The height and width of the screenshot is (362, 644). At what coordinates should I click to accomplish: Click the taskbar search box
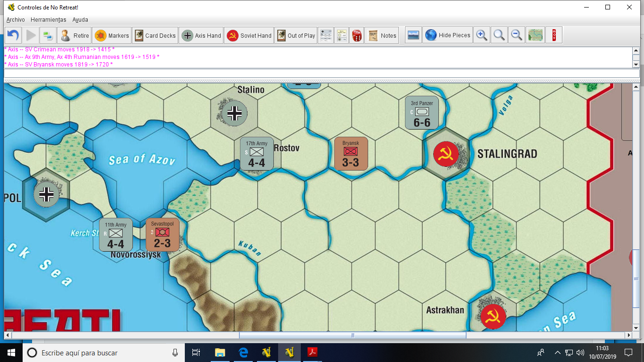(x=103, y=353)
